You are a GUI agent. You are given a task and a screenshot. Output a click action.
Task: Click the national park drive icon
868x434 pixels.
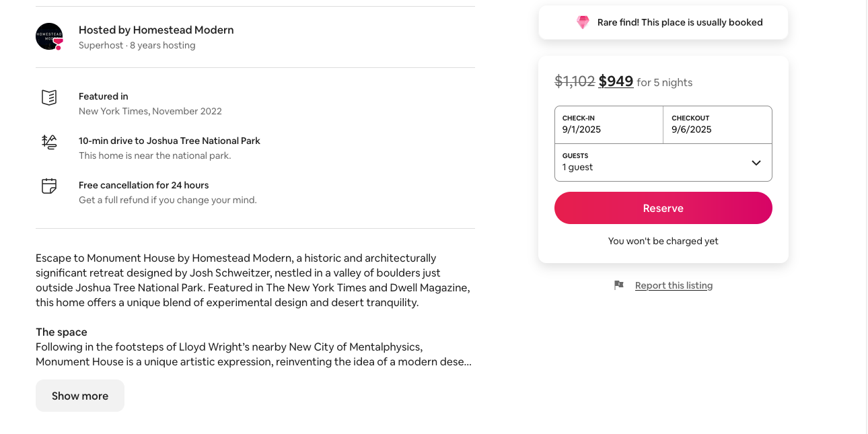coord(49,142)
